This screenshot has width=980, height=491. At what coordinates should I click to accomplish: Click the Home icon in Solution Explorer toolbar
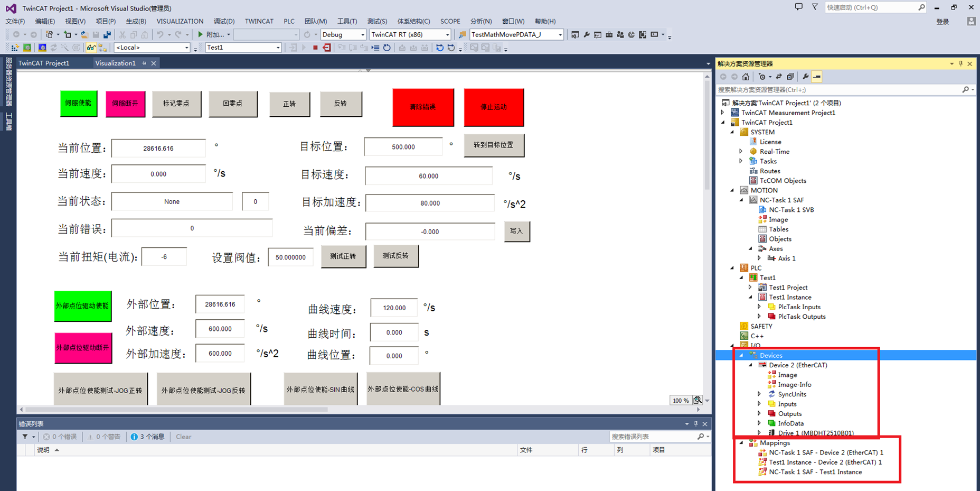745,76
